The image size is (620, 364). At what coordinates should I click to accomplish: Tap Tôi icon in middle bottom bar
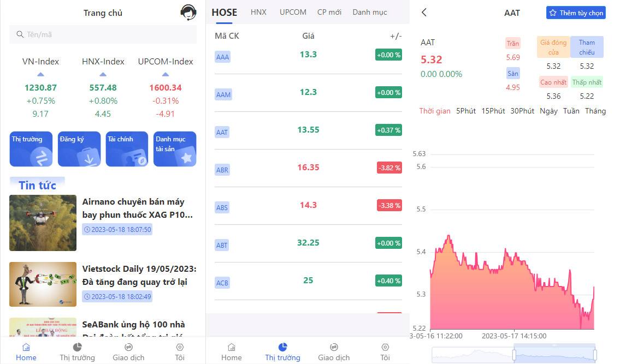pyautogui.click(x=385, y=347)
